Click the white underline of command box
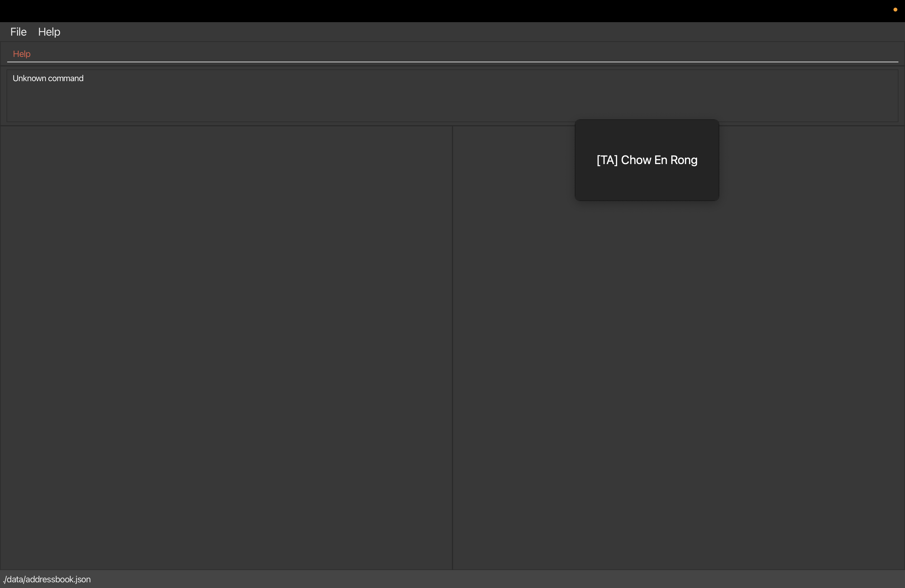Viewport: 905px width, 588px height. [x=452, y=62]
